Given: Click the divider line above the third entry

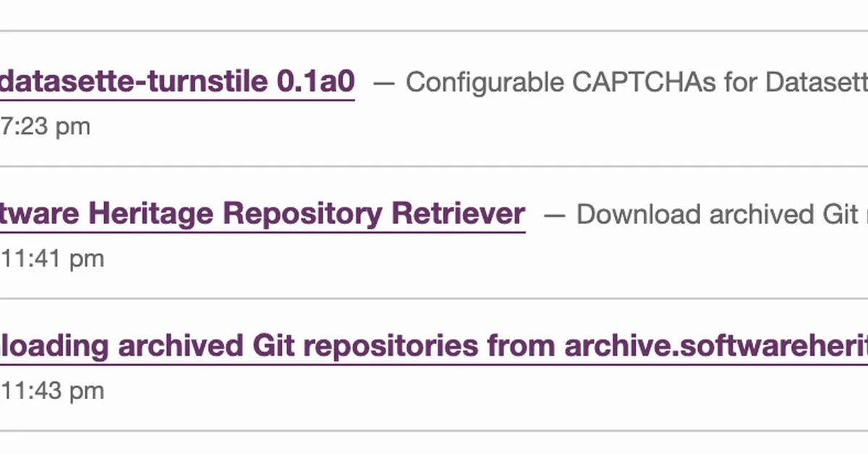Looking at the screenshot, I should click(x=434, y=297).
